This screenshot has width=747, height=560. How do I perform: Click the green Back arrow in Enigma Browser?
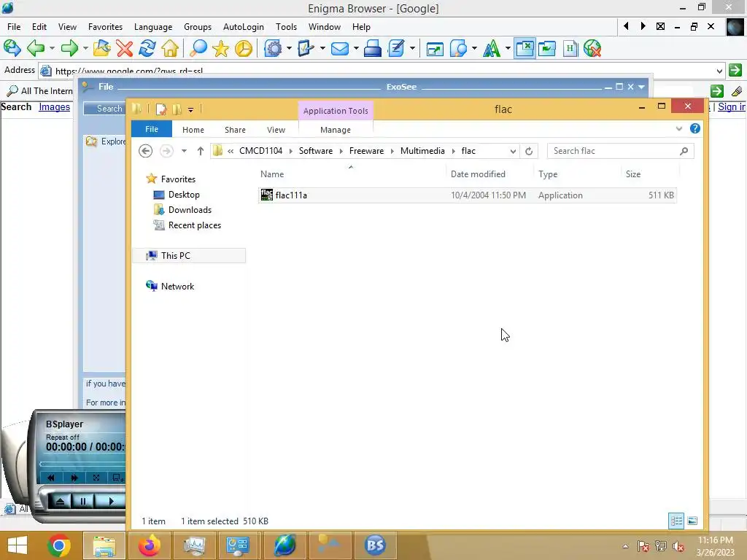(36, 48)
